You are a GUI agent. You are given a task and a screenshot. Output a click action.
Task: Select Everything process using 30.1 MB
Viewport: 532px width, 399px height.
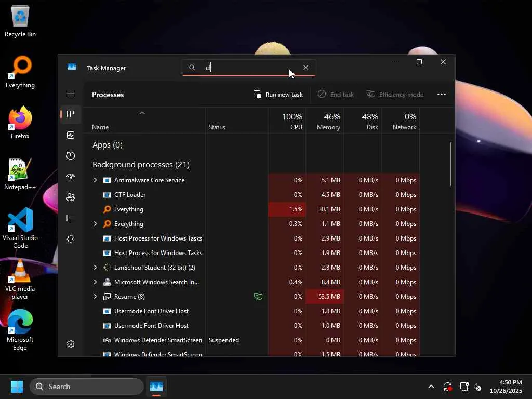coord(252,209)
